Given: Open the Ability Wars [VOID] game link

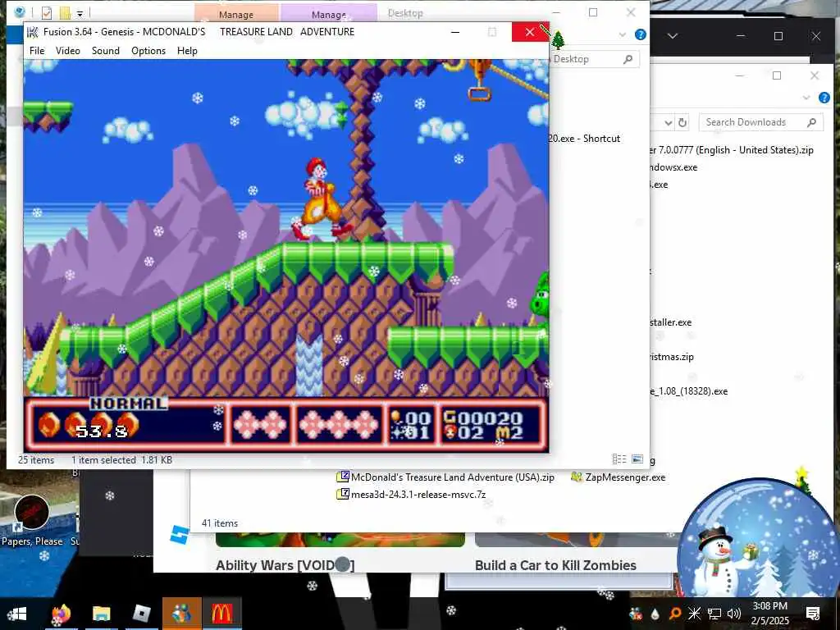Looking at the screenshot, I should (x=285, y=565).
